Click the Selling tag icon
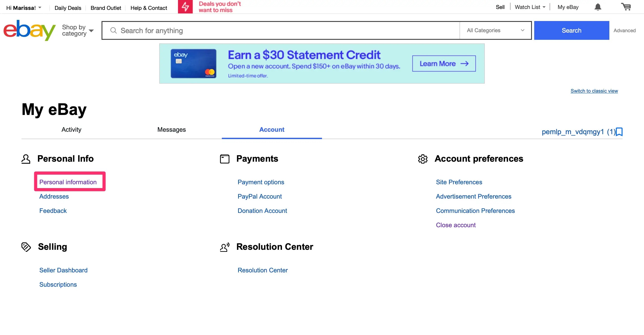Viewport: 644px width, 335px height. pyautogui.click(x=26, y=247)
